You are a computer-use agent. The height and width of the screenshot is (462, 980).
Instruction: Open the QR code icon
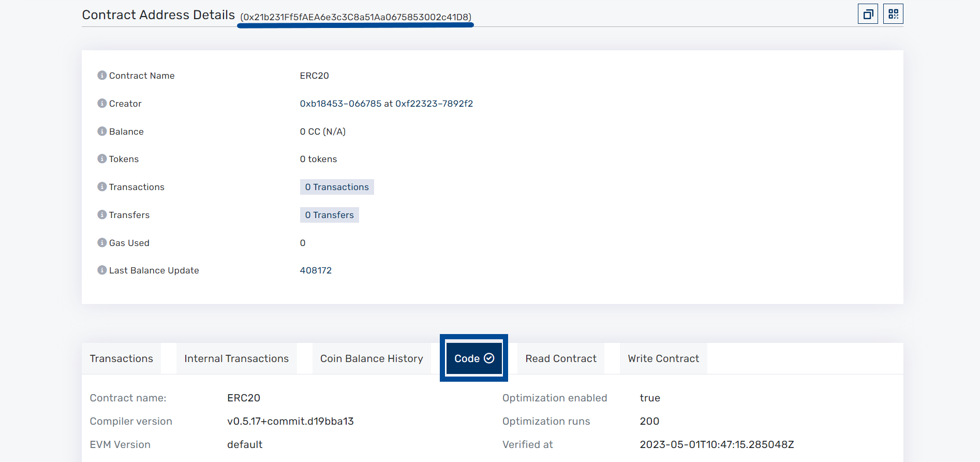(893, 14)
